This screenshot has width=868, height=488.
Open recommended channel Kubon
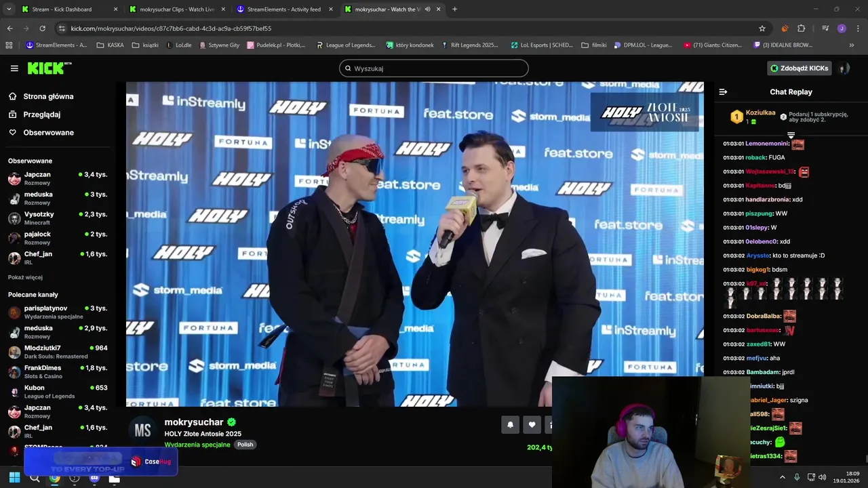[57, 392]
